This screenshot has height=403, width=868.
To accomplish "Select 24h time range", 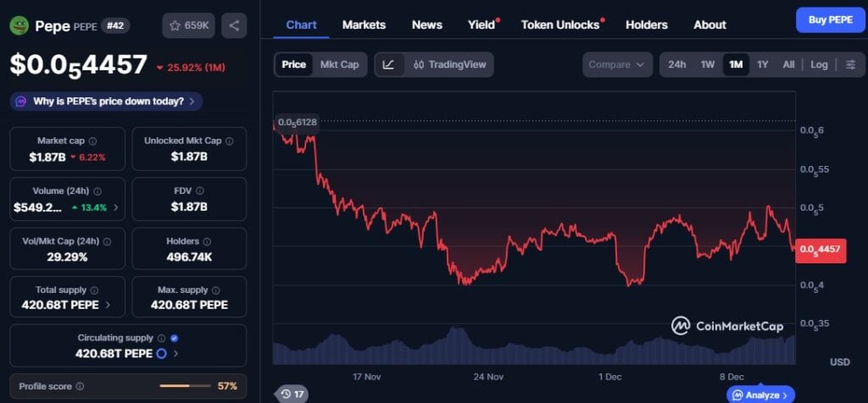I will (x=676, y=64).
